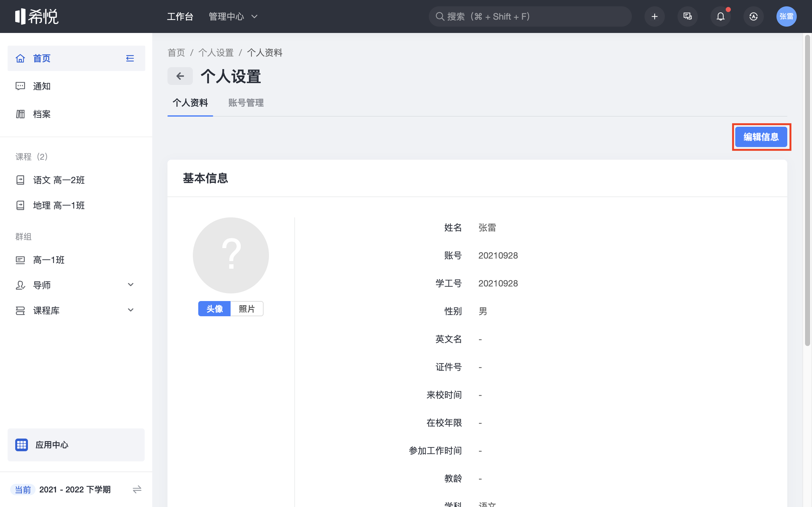Open the 工作台 menu item
The image size is (812, 507).
[180, 16]
